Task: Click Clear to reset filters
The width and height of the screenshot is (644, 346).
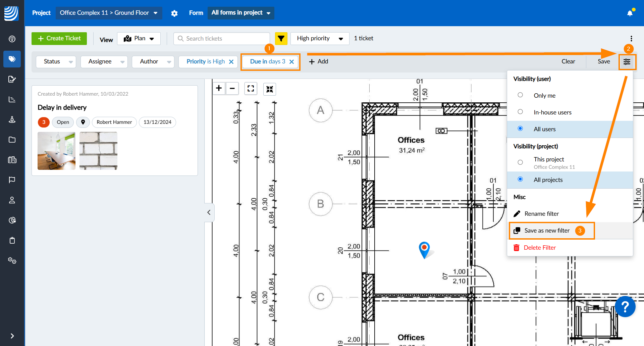Action: point(568,62)
